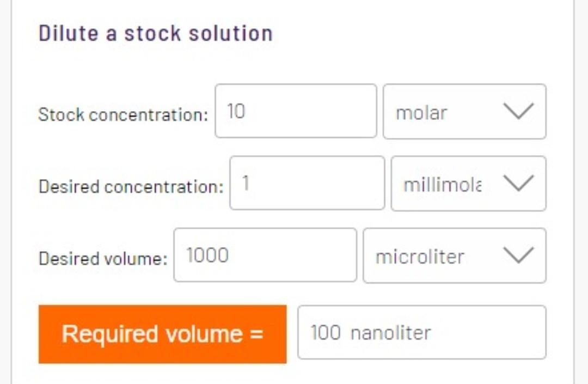The image size is (588, 384).
Task: Click the "Stock concentration:" label
Action: (x=123, y=115)
